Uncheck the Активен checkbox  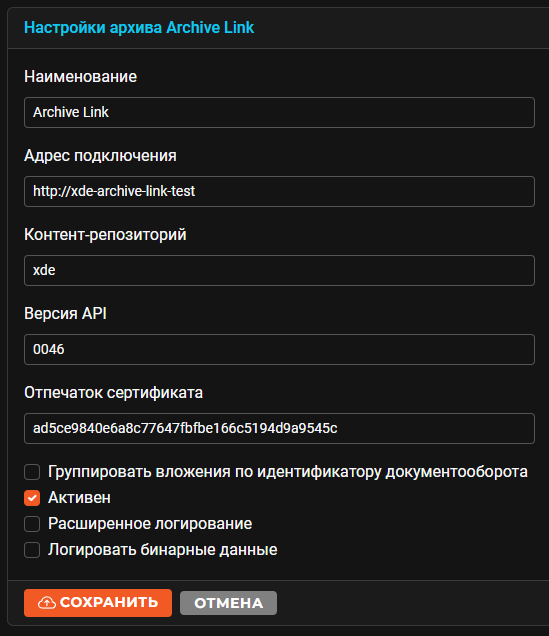pos(32,498)
